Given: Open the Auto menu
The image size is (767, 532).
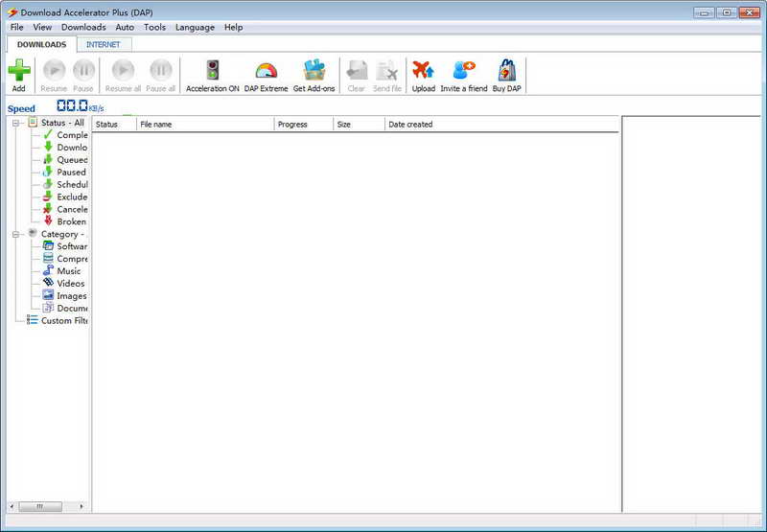Looking at the screenshot, I should click(125, 28).
